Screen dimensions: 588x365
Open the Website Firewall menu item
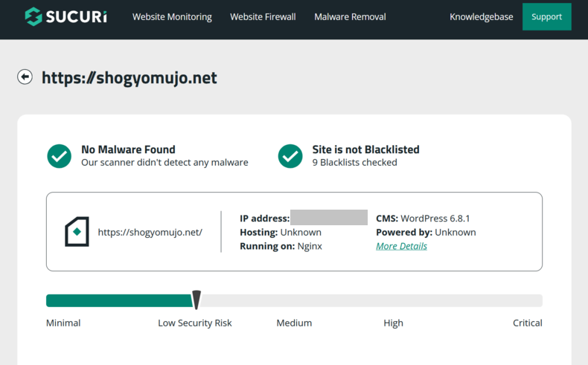click(263, 17)
